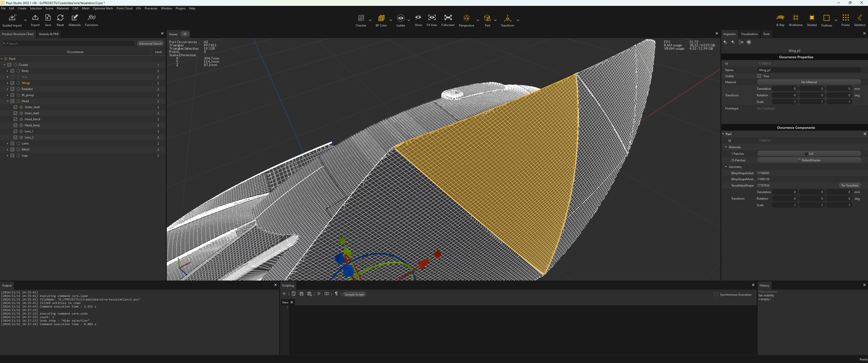Viewport: 868px width, 363px height.
Task: Click the Advanced Search button
Action: pyautogui.click(x=150, y=44)
